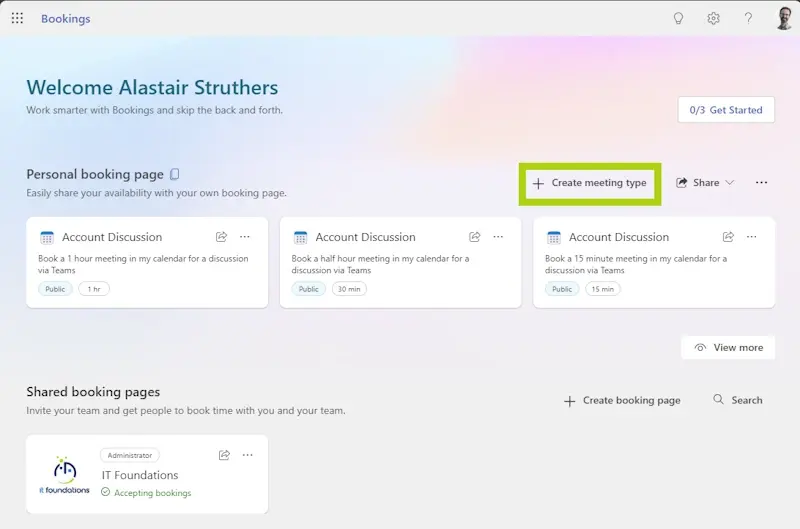Share the IT Foundations booking page
This screenshot has width=800, height=529.
coord(224,455)
